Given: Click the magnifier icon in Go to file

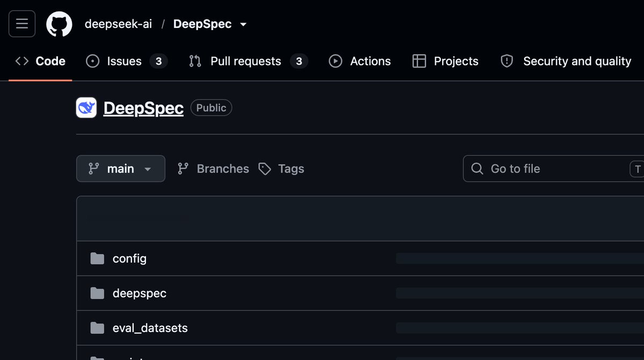Looking at the screenshot, I should point(477,169).
